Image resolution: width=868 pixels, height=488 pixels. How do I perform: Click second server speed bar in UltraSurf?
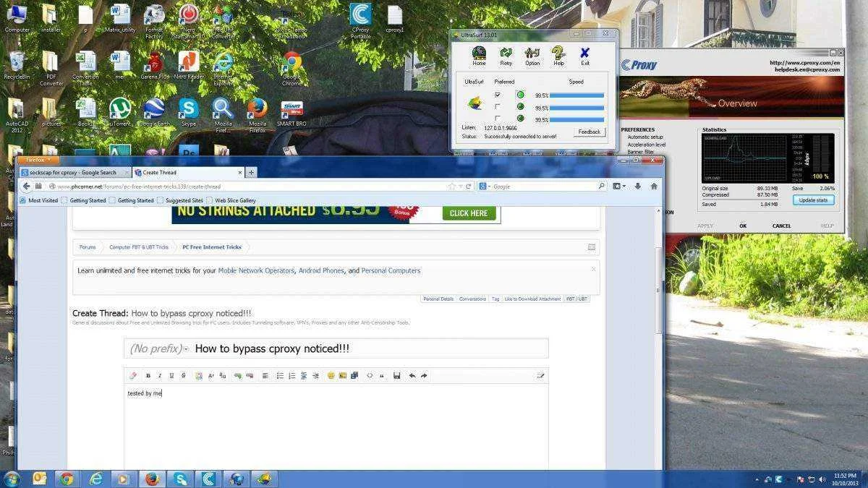tap(576, 107)
